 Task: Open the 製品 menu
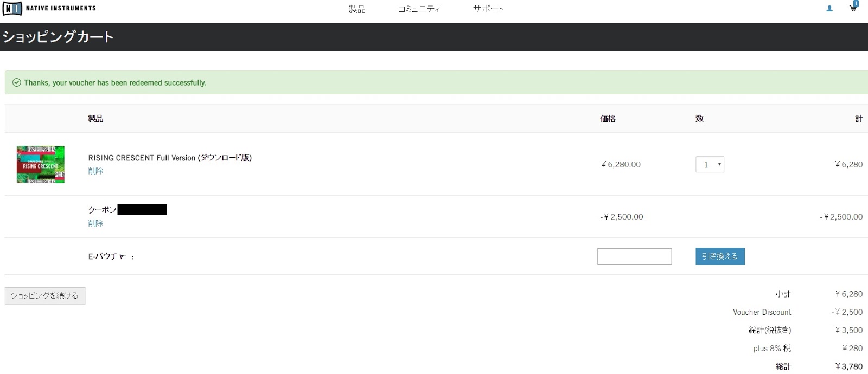coord(357,9)
